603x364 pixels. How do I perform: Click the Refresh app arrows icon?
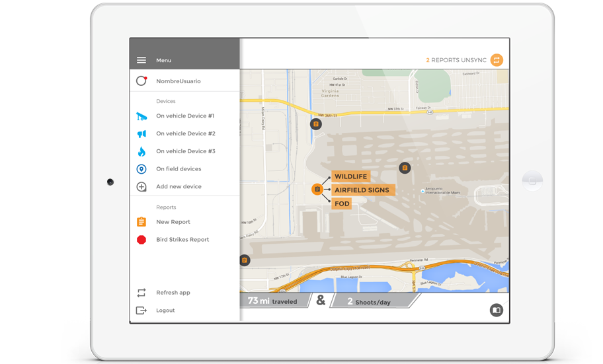point(141,293)
